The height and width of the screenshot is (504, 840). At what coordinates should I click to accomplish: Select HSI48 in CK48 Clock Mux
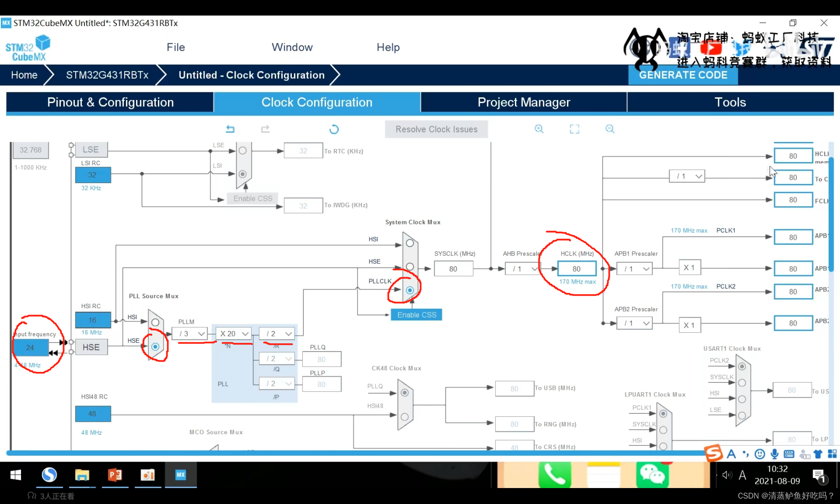tap(404, 417)
